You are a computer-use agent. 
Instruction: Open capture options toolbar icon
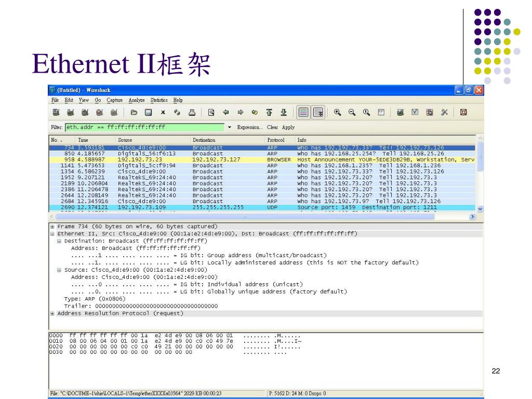point(71,112)
